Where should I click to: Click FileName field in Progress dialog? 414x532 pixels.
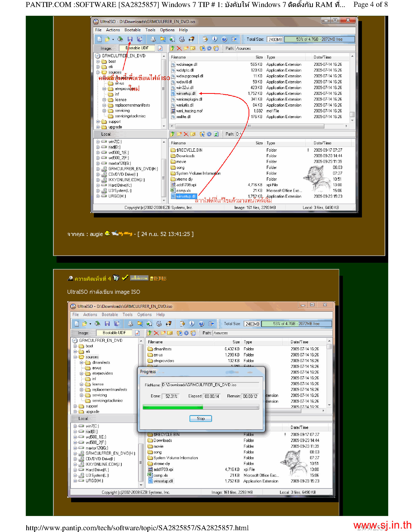pyautogui.click(x=210, y=385)
